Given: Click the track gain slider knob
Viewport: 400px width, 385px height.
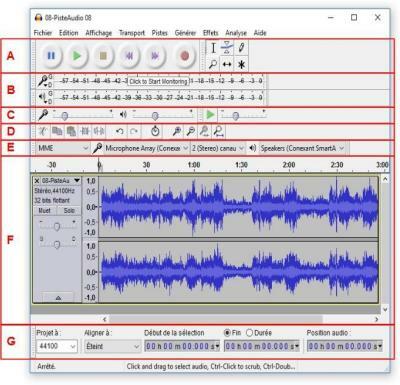Looking at the screenshot, I should click(57, 227).
